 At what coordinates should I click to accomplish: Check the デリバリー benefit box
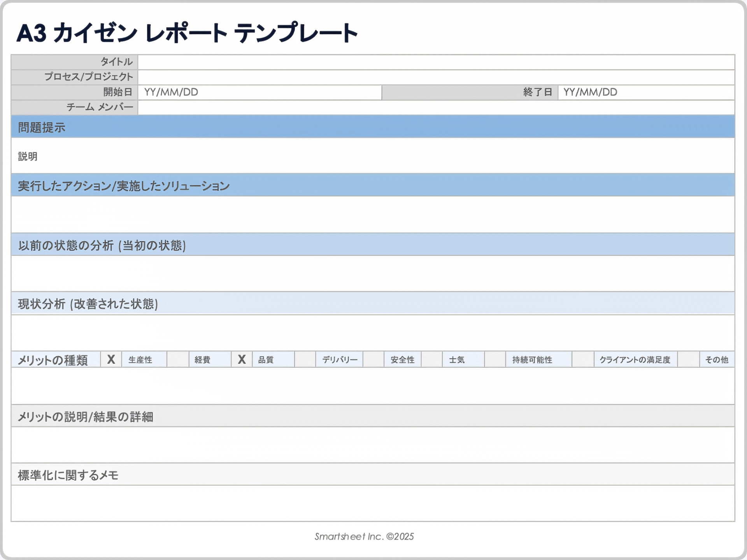tap(305, 359)
